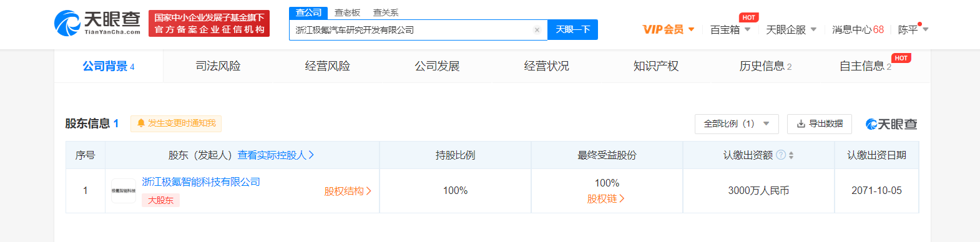
Task: Click the 大股东 tag
Action: (160, 200)
